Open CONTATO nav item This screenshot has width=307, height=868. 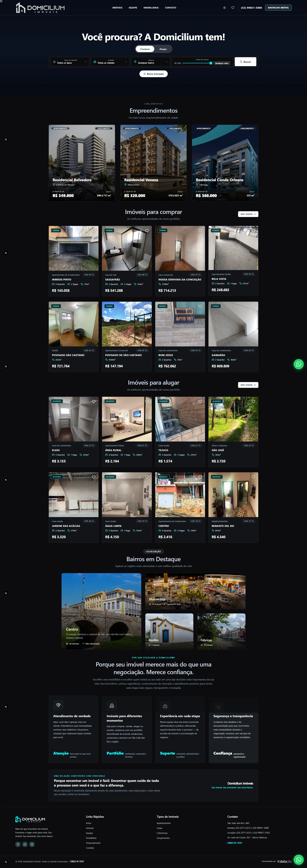[x=170, y=8]
